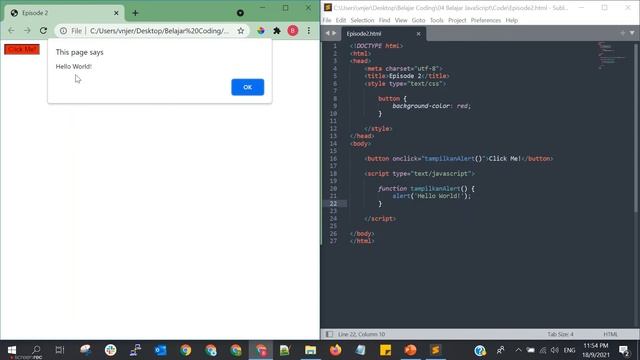The height and width of the screenshot is (360, 640).
Task: Open Sticky Notes from the taskbar
Action: 385,350
